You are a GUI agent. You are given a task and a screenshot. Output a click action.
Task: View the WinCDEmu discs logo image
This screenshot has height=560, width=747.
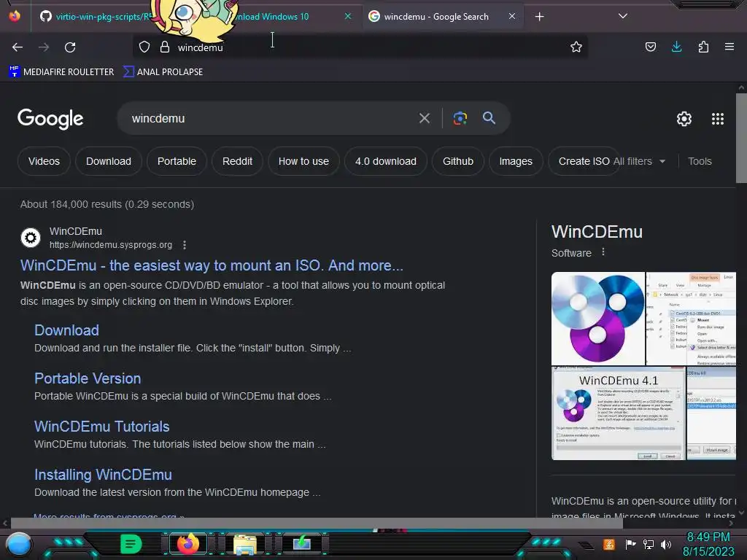(598, 319)
